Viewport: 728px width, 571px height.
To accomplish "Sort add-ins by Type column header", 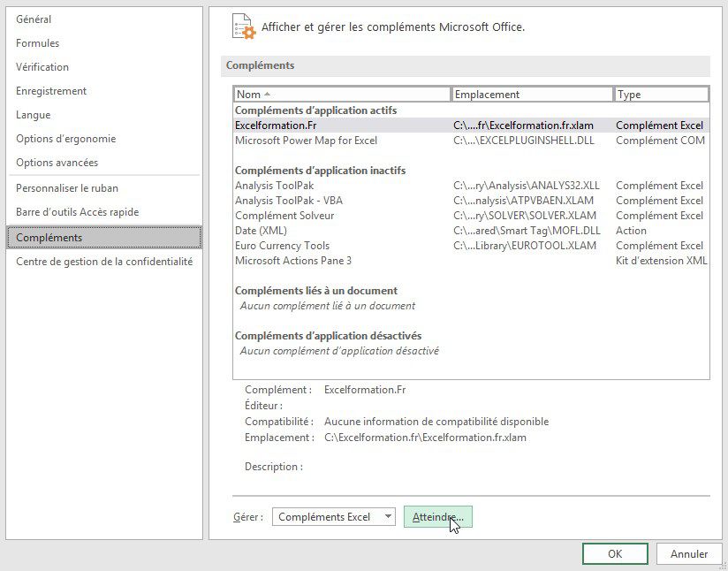I will [661, 95].
